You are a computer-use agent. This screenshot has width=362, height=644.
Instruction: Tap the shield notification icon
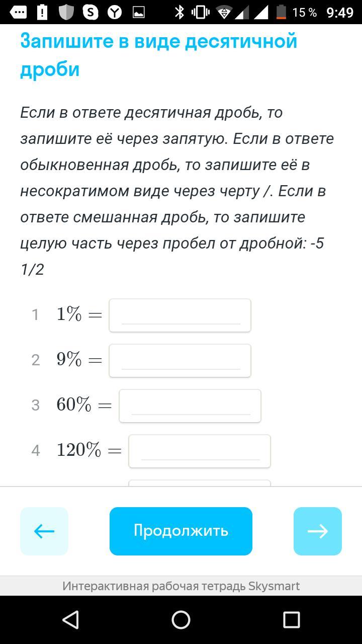(x=66, y=12)
